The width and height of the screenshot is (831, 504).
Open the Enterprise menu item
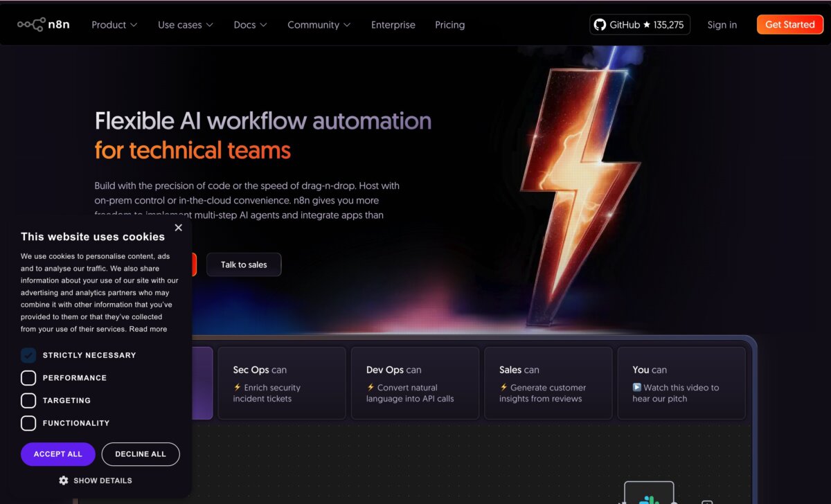(x=393, y=25)
